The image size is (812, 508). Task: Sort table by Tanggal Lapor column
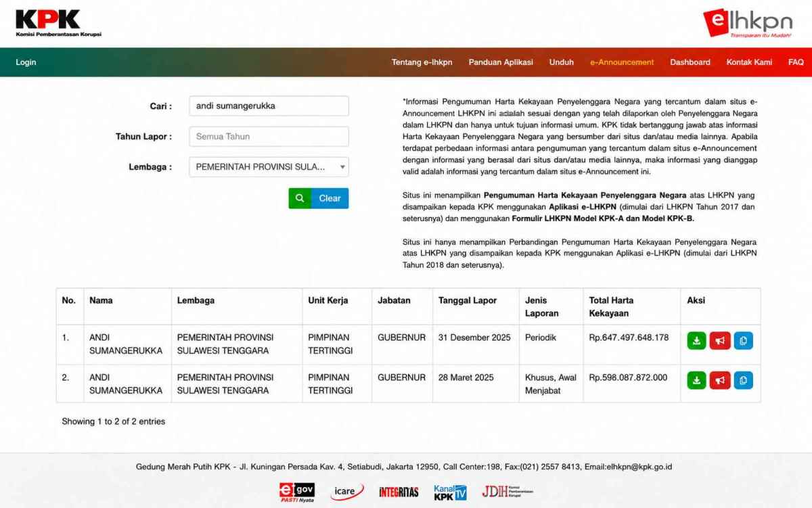click(x=468, y=300)
